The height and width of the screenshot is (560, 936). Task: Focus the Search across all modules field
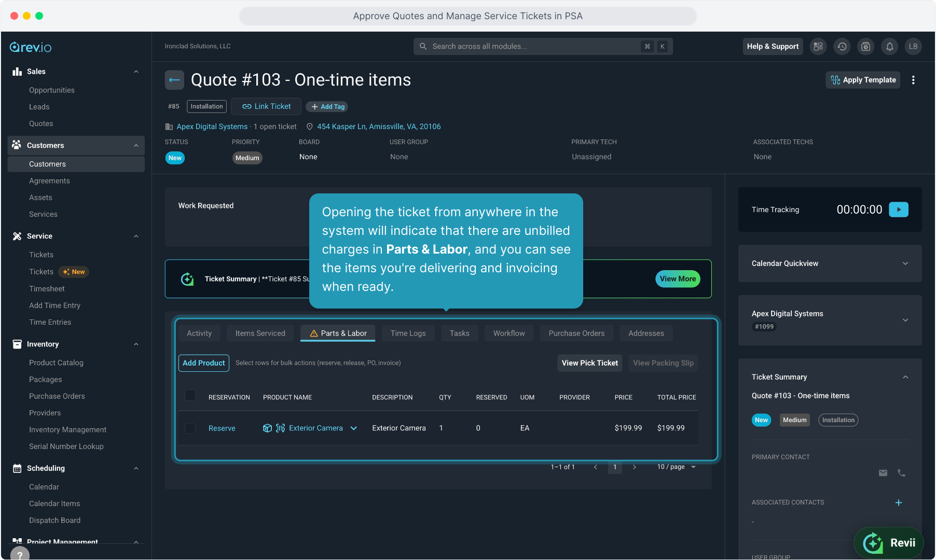[543, 47]
